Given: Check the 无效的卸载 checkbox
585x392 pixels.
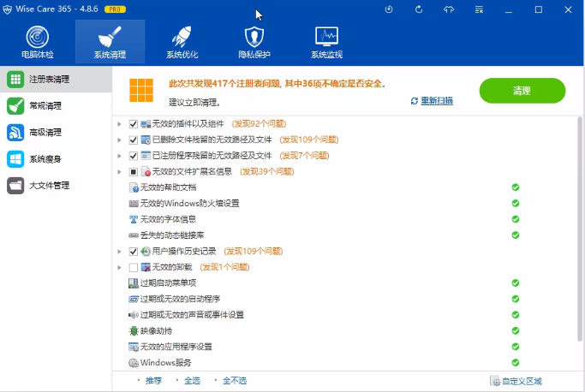Looking at the screenshot, I should coord(134,267).
